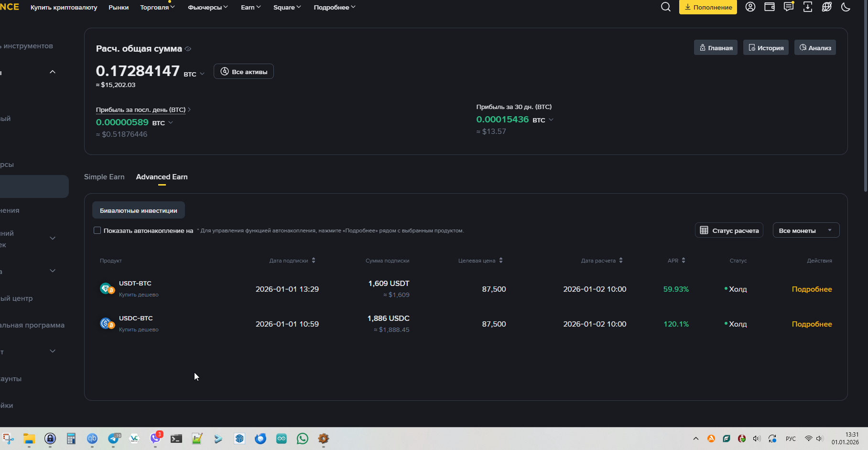
Task: Open File Explorer from the taskbar
Action: 29,439
